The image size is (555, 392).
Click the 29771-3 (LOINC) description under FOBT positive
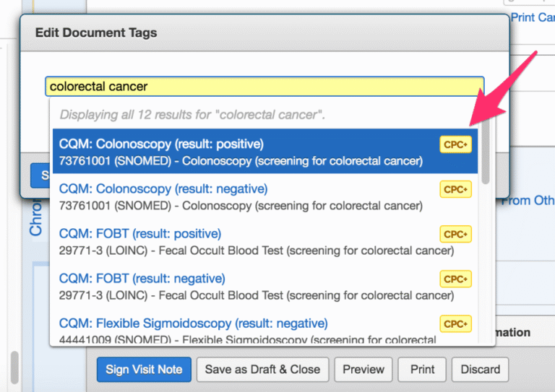[x=257, y=251]
